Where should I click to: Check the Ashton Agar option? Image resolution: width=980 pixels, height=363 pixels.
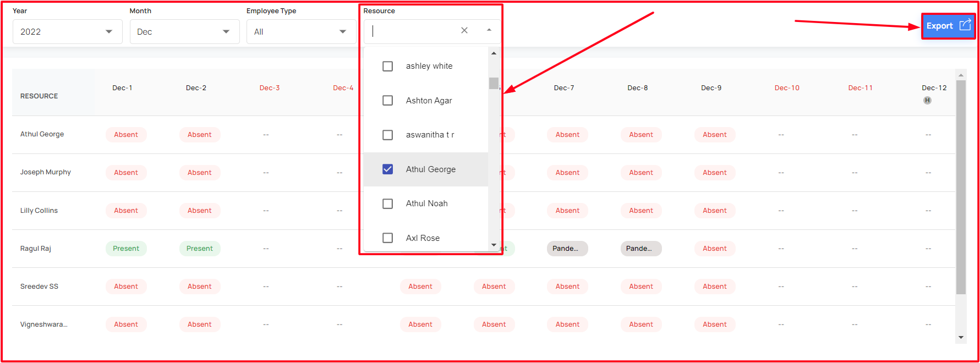pyautogui.click(x=388, y=101)
